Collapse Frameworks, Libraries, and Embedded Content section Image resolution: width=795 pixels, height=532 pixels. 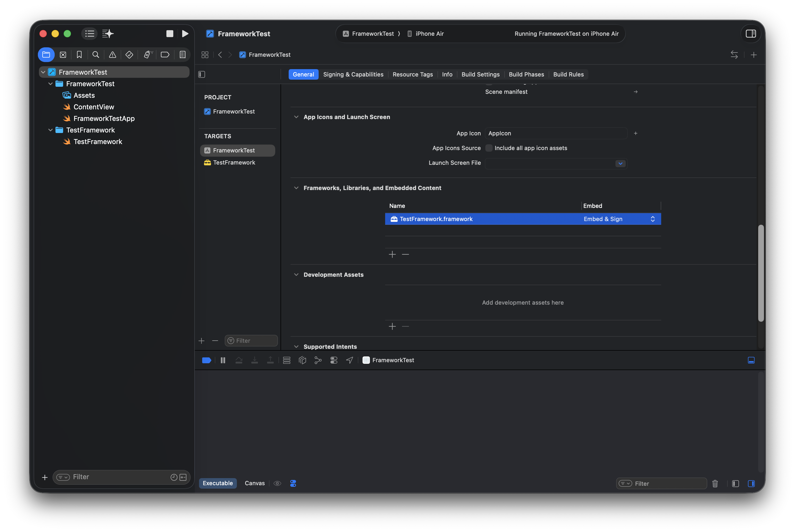pos(296,188)
